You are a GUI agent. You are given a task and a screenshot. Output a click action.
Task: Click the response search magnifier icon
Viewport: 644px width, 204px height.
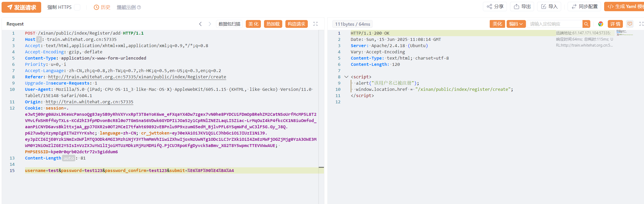586,24
